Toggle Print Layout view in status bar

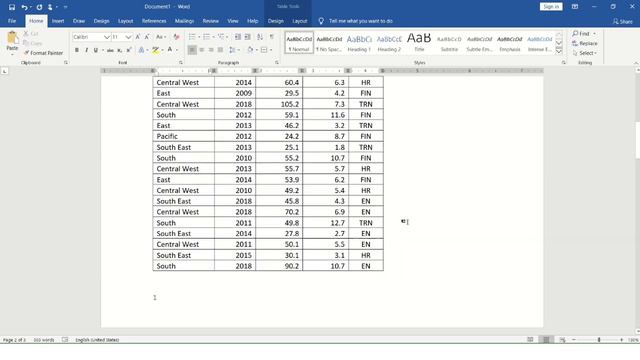tap(546, 340)
